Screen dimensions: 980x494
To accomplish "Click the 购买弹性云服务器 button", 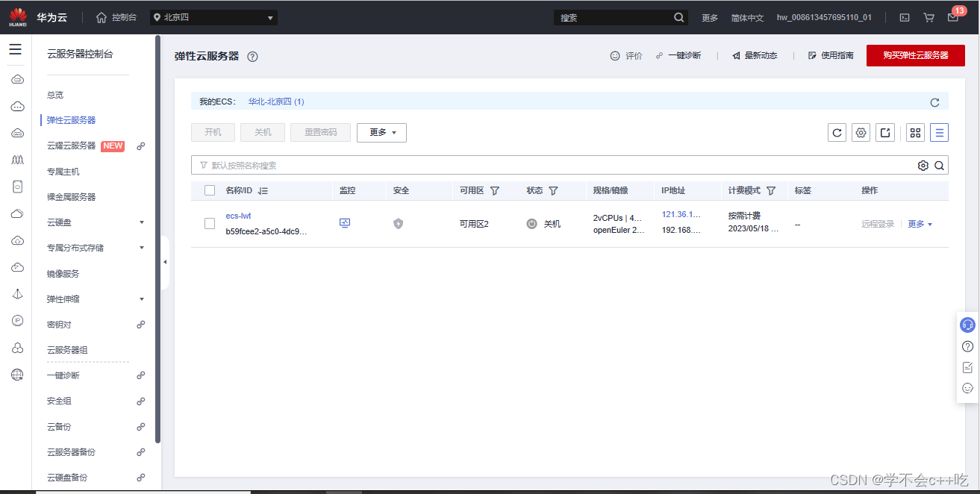I will (x=916, y=54).
